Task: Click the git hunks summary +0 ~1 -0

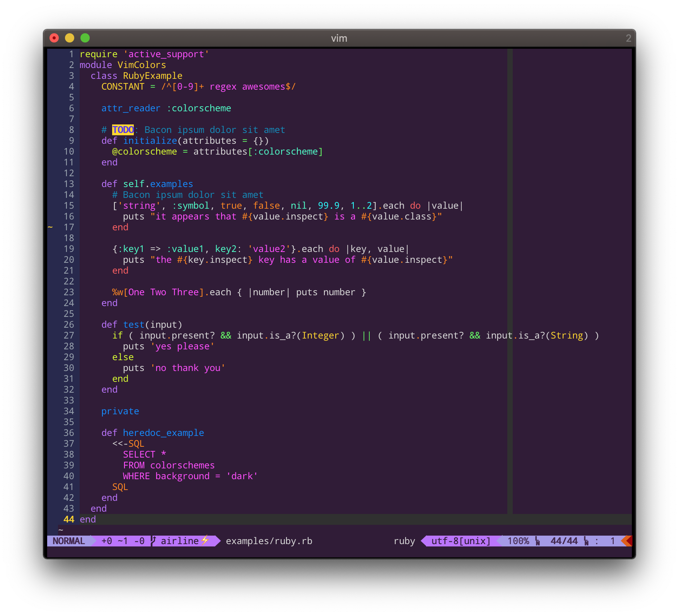Action: [x=123, y=541]
